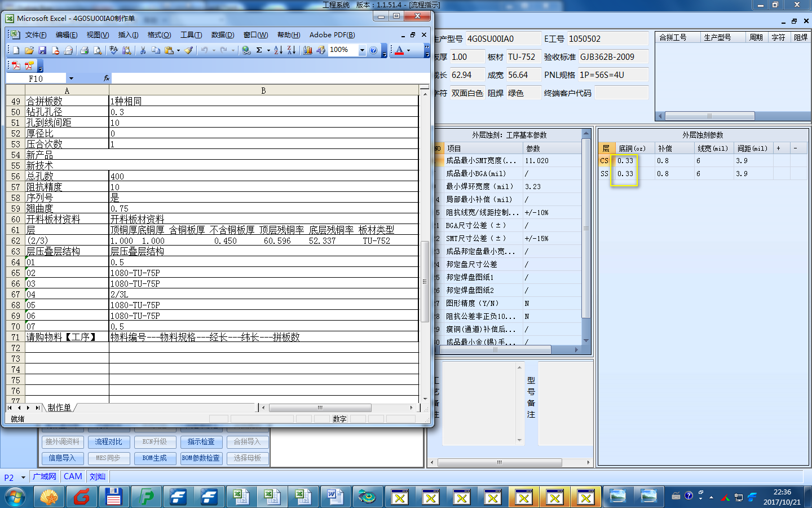This screenshot has width=812, height=508.
Task: Click the Sort Descending icon
Action: point(292,50)
